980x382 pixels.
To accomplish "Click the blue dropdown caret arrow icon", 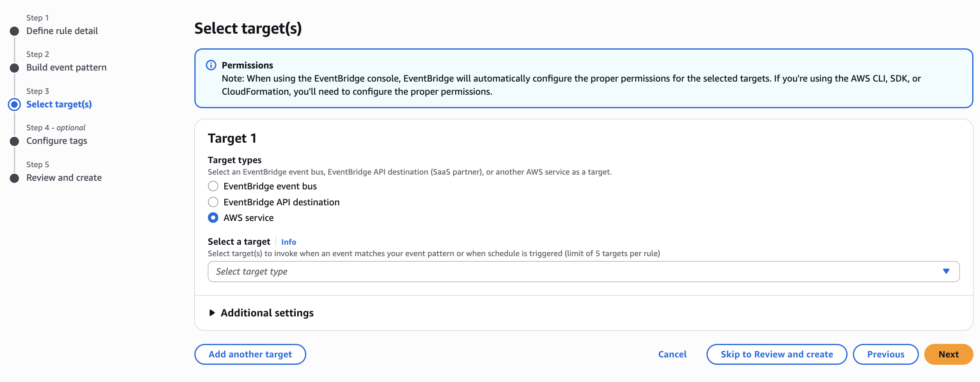I will point(946,271).
